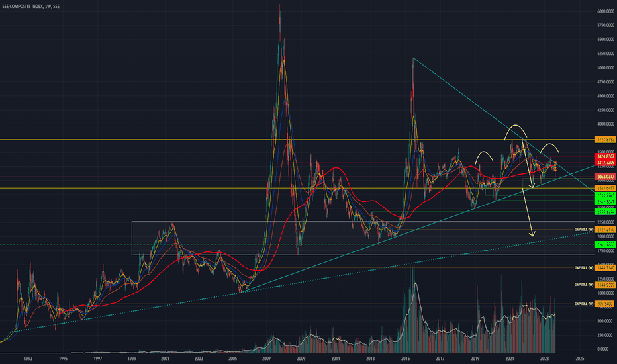Click GAP FILL (W) label beside 805.5400

point(584,304)
